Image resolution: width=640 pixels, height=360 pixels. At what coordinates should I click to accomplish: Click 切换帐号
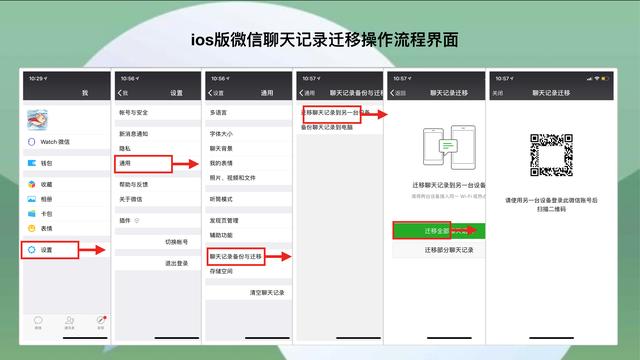[x=176, y=242]
